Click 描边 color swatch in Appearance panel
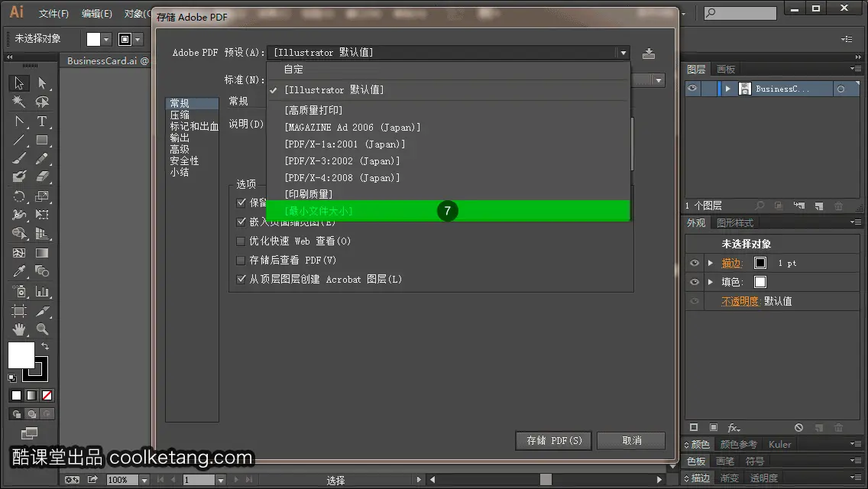The image size is (868, 489). pyautogui.click(x=760, y=263)
